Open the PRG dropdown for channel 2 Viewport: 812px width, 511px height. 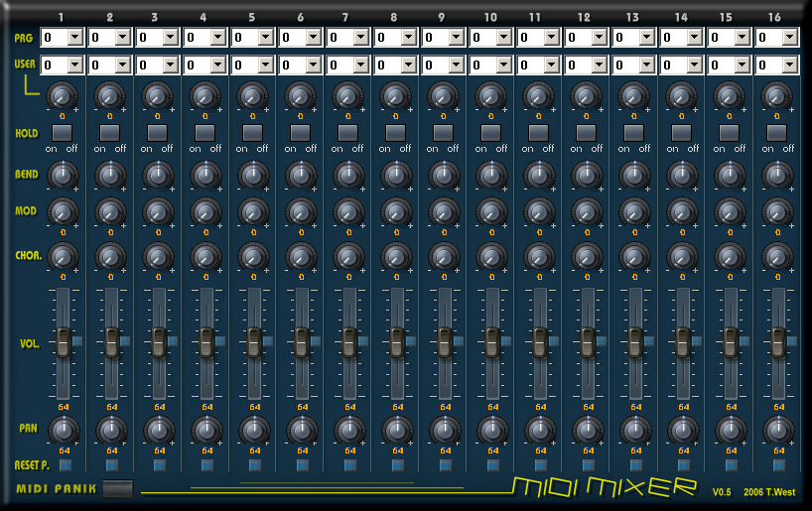(x=123, y=37)
